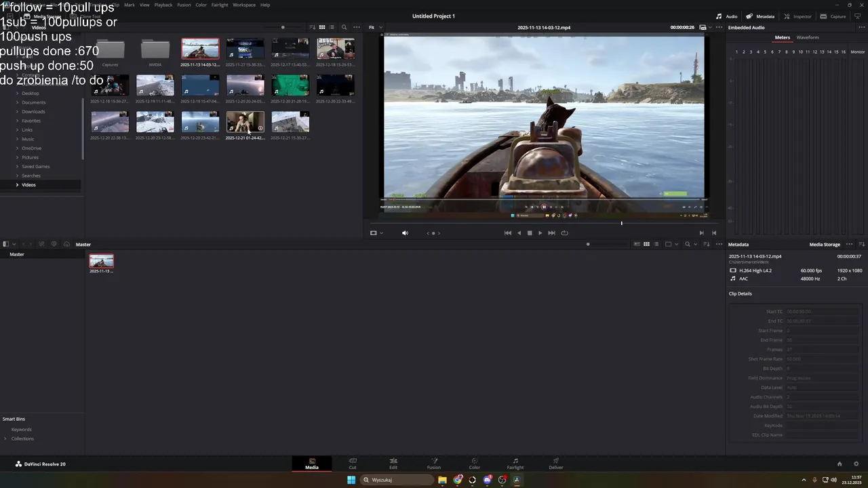Jump to first frame in viewer
Screen dimensions: 868x488
507,233
